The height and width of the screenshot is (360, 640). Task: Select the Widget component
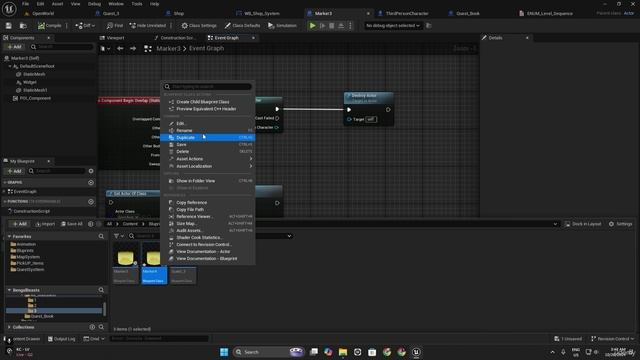(29, 82)
